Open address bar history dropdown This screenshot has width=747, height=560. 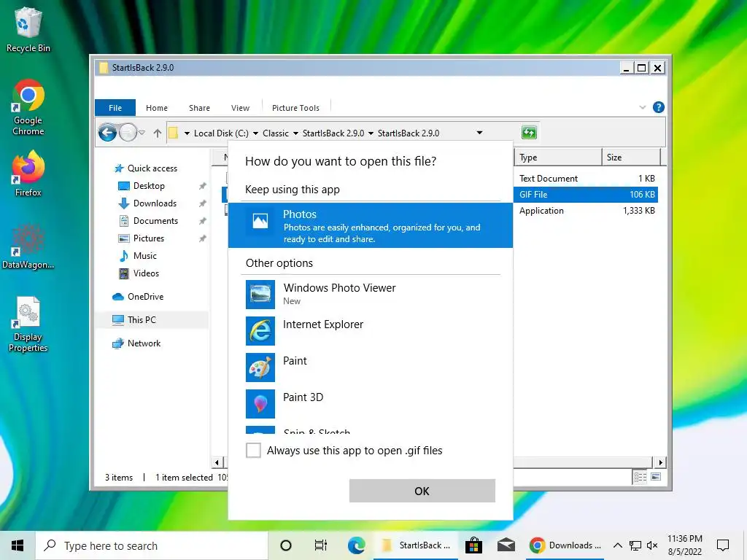(x=480, y=133)
